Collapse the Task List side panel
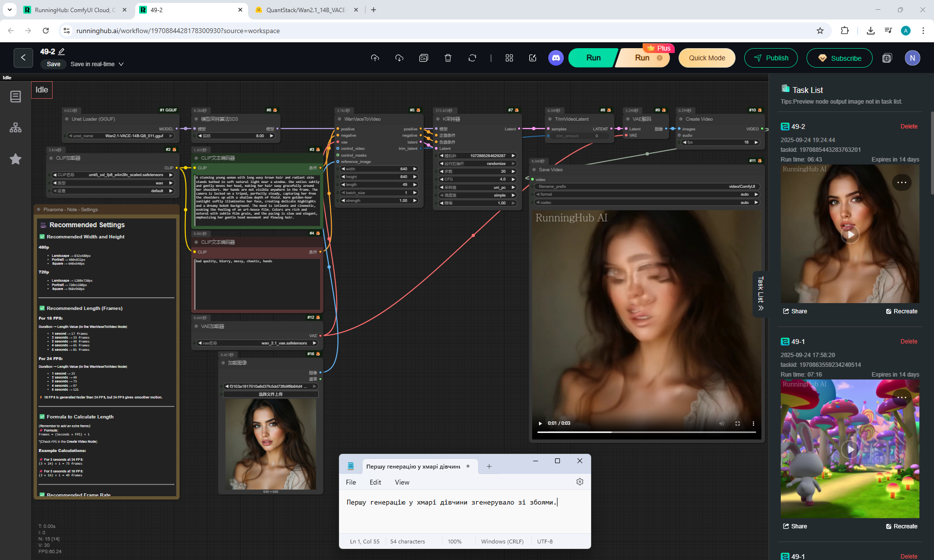The height and width of the screenshot is (560, 934). pos(760,294)
